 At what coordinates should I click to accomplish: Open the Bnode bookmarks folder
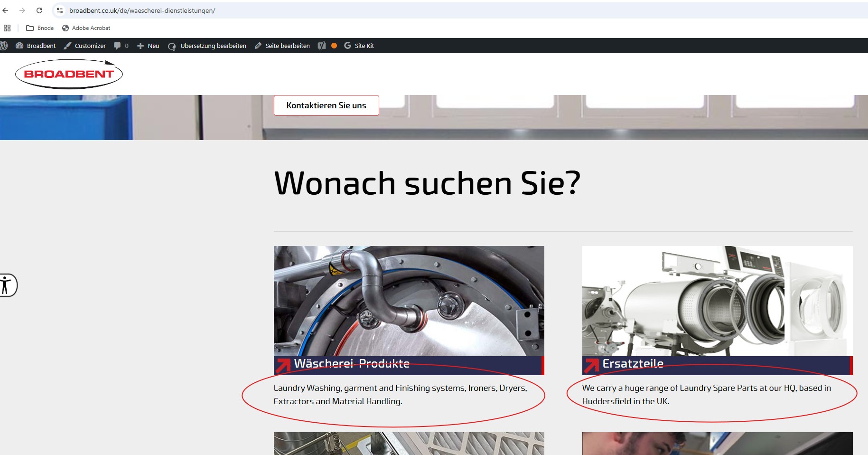(x=40, y=28)
